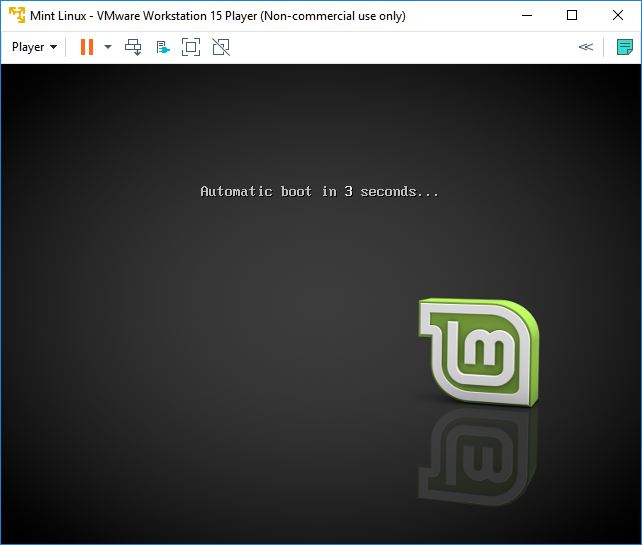The image size is (642, 545).
Task: Send Ctrl+Alt+Del to virtual machine
Action: [x=133, y=47]
